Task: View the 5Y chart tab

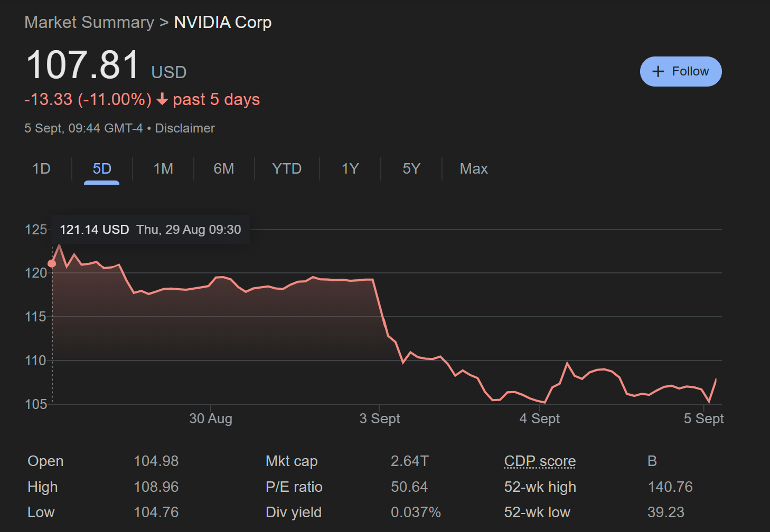Action: point(411,169)
